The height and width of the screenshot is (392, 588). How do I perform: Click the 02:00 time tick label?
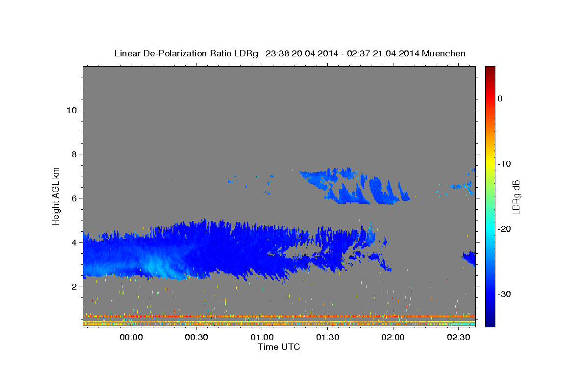(x=393, y=337)
